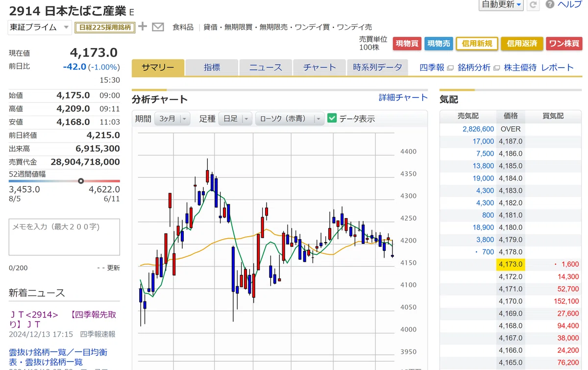Click ask price 4,180.0

point(511,227)
